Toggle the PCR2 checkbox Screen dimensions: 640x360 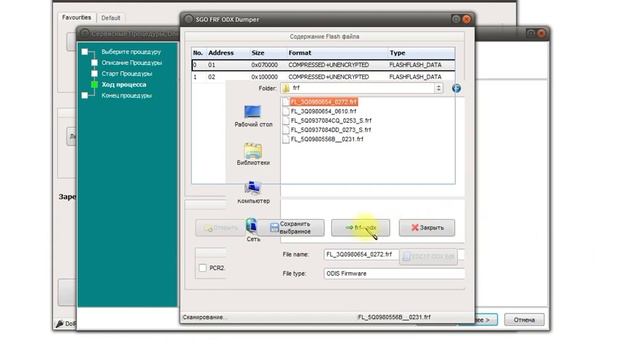point(202,268)
